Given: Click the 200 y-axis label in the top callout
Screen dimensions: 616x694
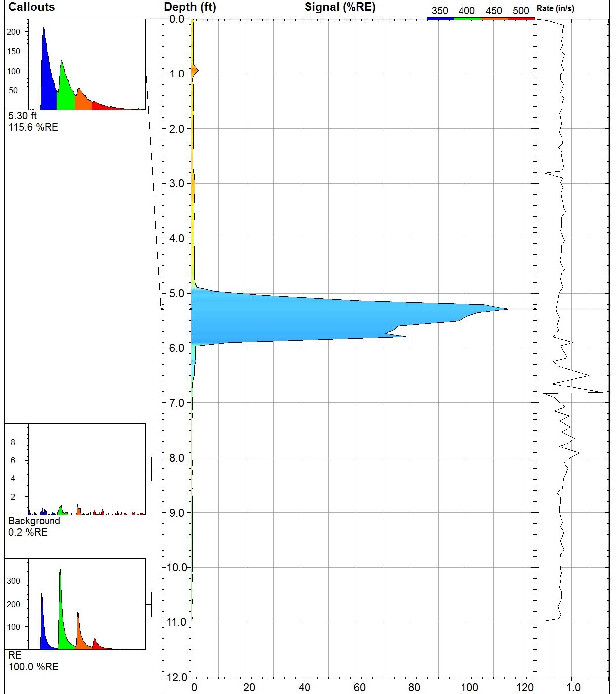Looking at the screenshot, I should pos(14,32).
